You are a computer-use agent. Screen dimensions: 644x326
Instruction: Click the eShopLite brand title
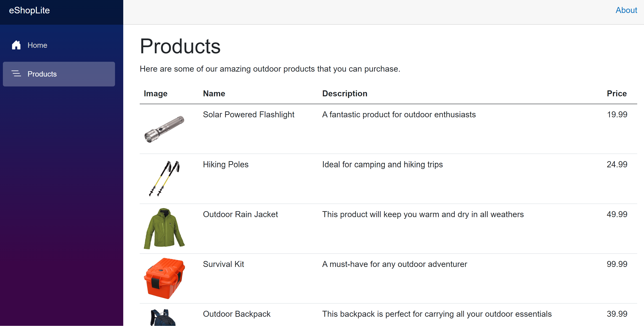point(29,10)
